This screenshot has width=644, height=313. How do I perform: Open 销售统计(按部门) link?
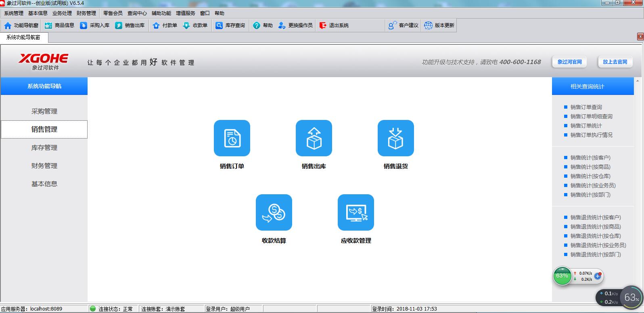590,195
